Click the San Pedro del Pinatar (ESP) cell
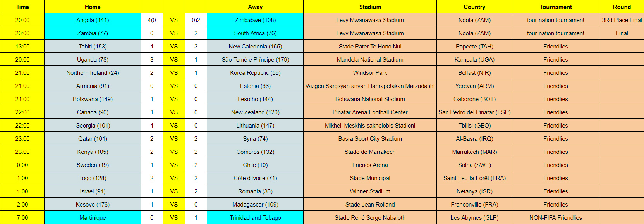 coord(474,112)
